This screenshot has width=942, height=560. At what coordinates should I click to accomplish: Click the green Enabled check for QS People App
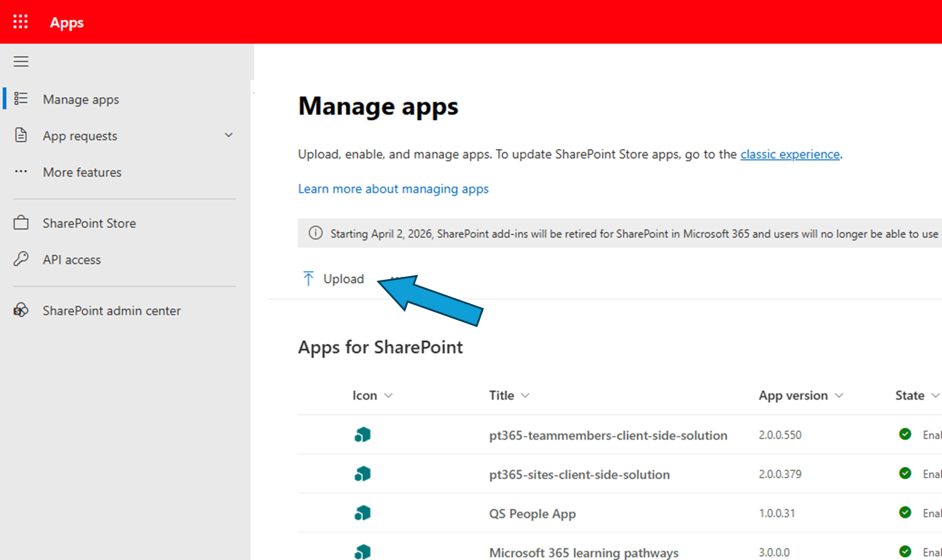(905, 512)
